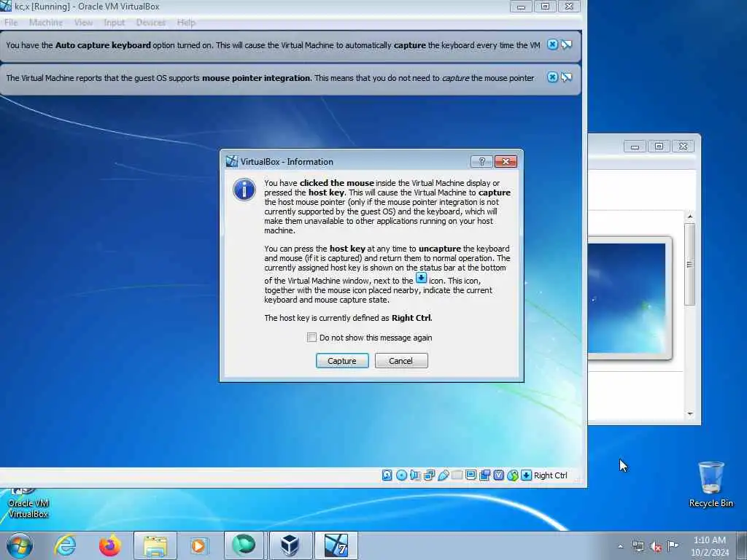Click the overlapping blue squares recording status icon

pos(484,475)
